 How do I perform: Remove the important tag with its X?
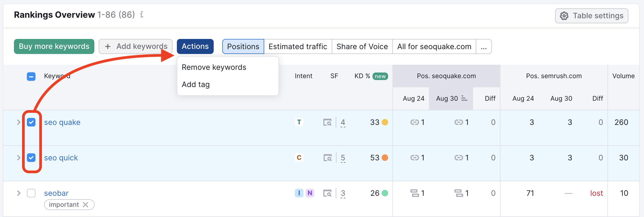pyautogui.click(x=85, y=205)
